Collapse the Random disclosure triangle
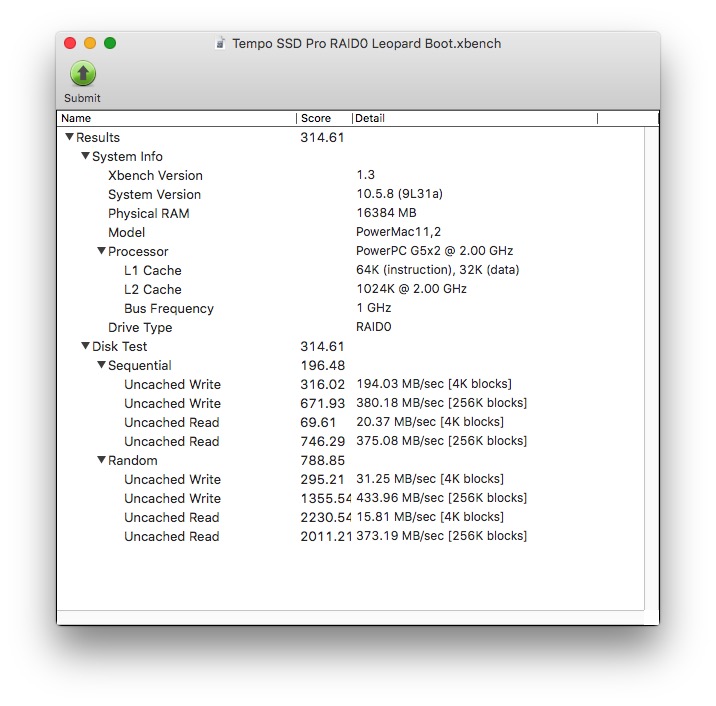This screenshot has width=716, height=706. (x=101, y=460)
